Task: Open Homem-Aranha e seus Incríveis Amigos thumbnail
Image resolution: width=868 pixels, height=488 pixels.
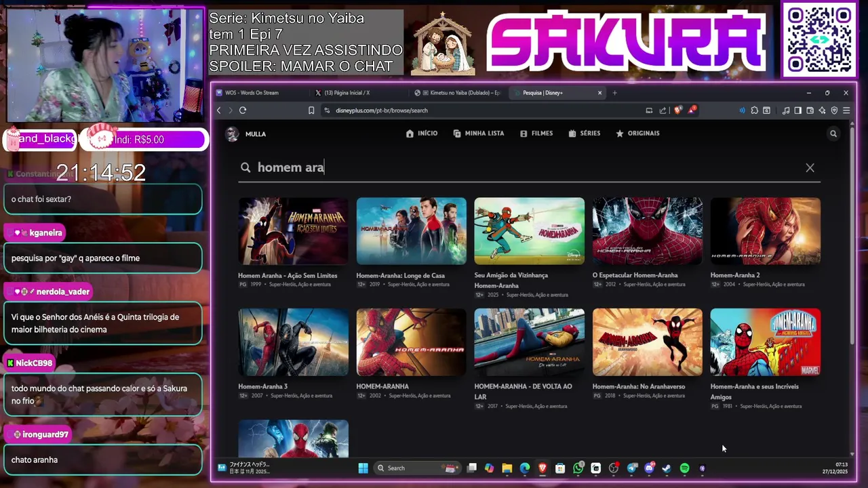Action: 765,342
